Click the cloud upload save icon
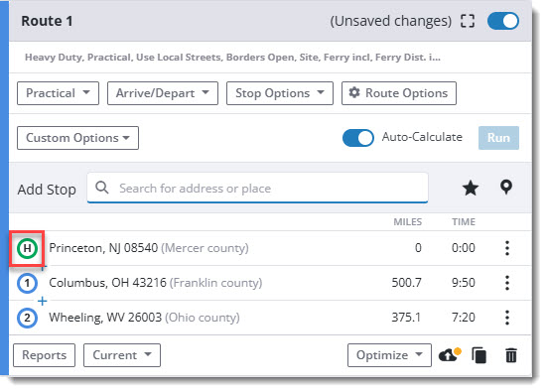This screenshot has height=392, width=547. click(450, 355)
